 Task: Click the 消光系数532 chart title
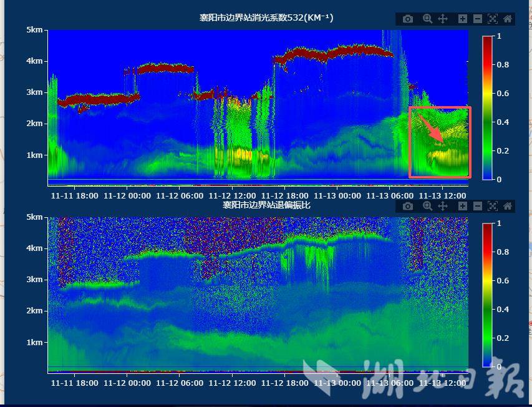coord(266,18)
